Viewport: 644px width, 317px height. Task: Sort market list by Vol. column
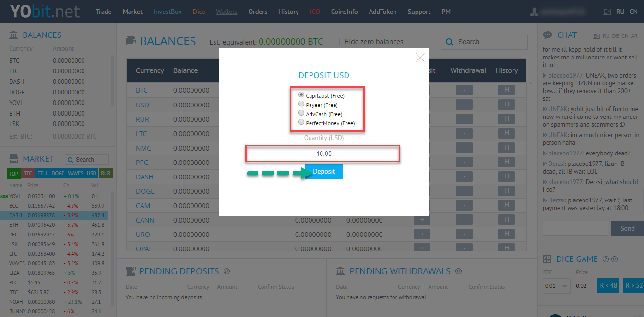tap(95, 185)
